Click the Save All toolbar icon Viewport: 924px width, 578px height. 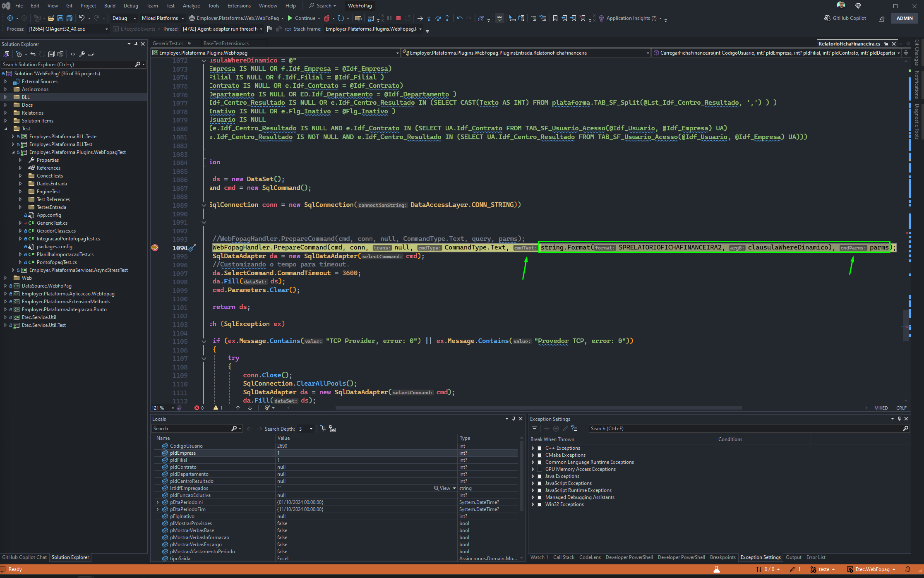pos(70,18)
